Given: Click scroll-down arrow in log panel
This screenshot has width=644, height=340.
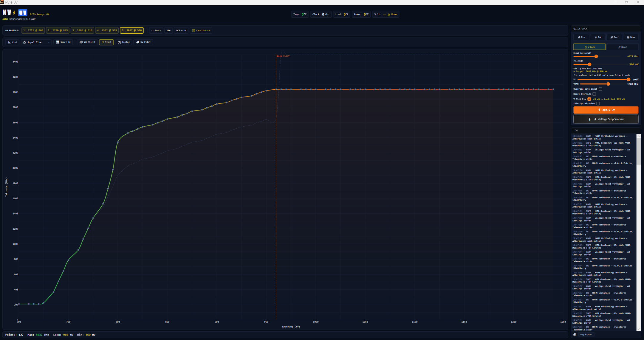Looking at the screenshot, I should point(638,329).
